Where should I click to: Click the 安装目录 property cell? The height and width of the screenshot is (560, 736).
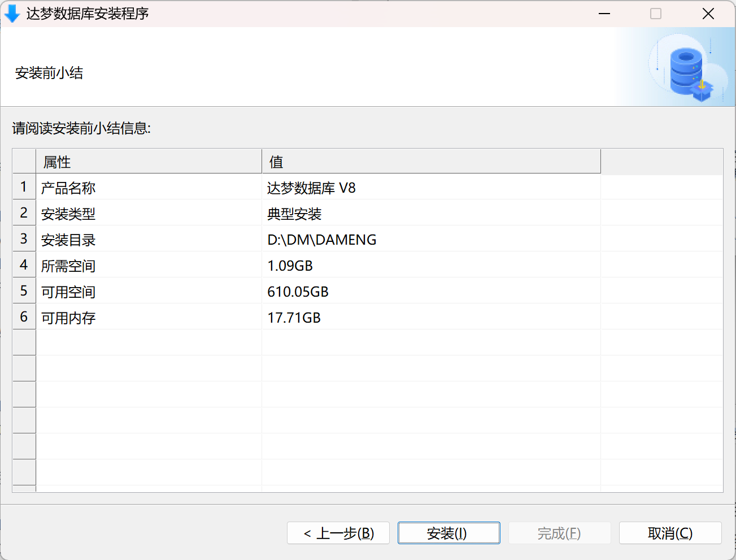pos(149,239)
